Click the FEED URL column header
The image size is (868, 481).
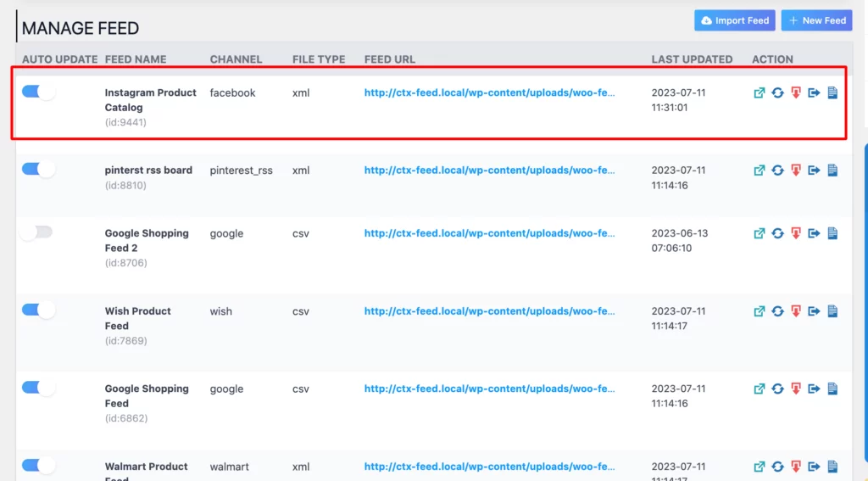coord(390,59)
